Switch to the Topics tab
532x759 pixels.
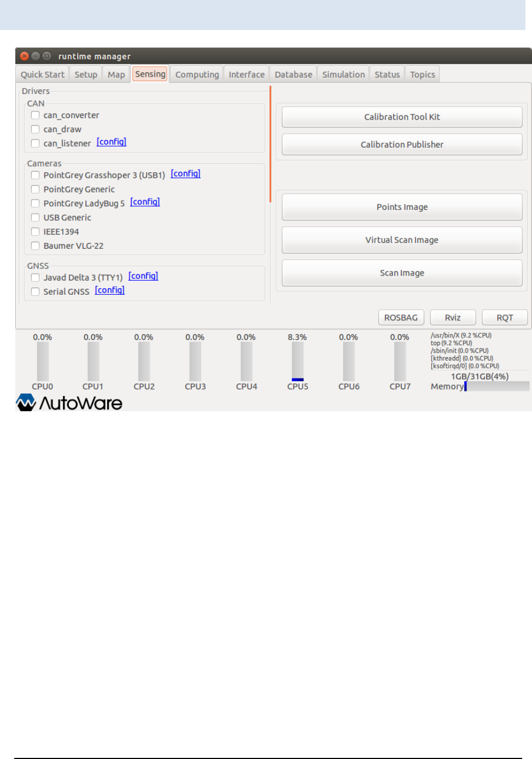click(x=423, y=74)
